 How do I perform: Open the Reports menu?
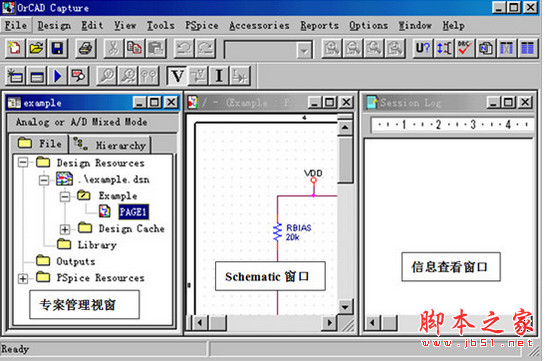tap(319, 26)
